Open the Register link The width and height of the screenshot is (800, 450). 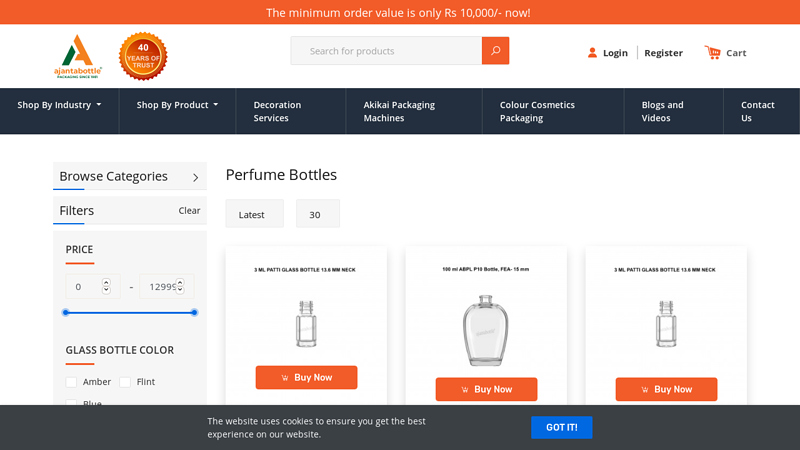663,53
